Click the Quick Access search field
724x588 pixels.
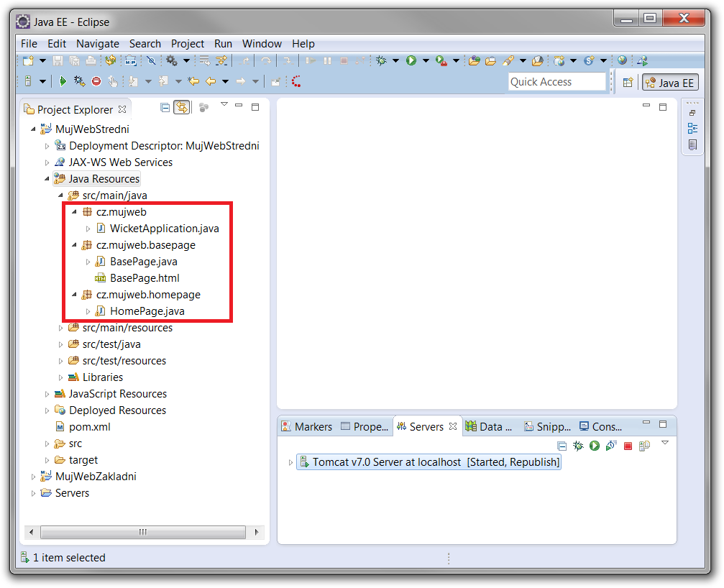[556, 82]
